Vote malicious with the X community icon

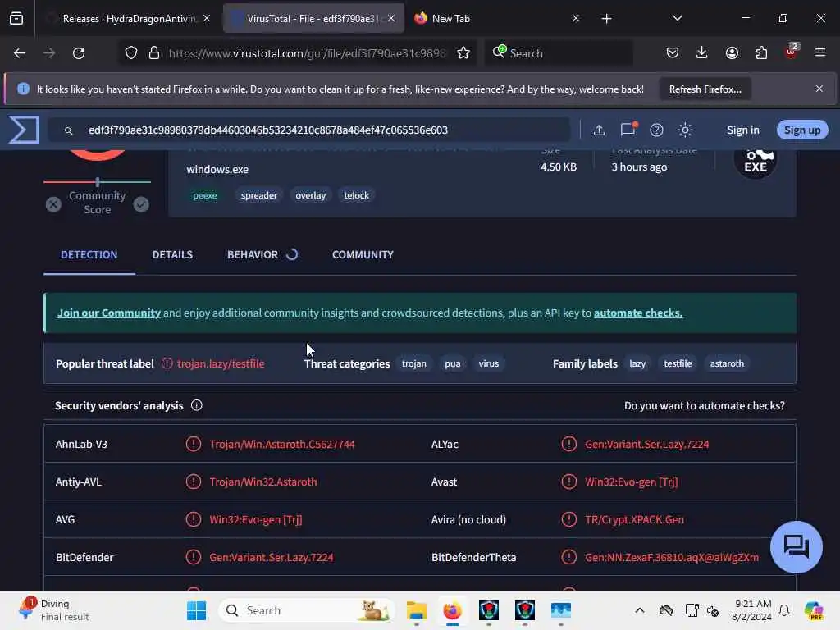click(x=53, y=204)
